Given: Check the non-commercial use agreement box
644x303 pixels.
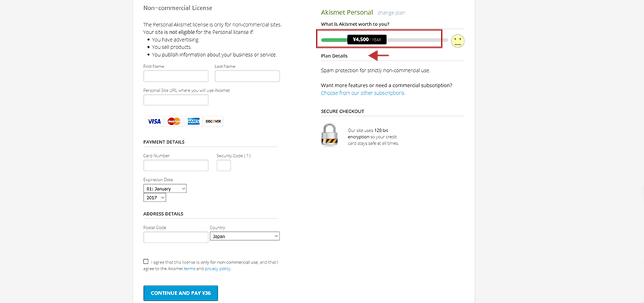Looking at the screenshot, I should pos(145,261).
